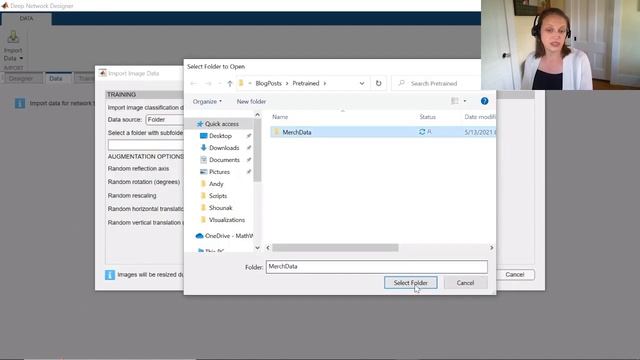This screenshot has height=360, width=640.
Task: Open help with the blue question mark icon
Action: (484, 101)
